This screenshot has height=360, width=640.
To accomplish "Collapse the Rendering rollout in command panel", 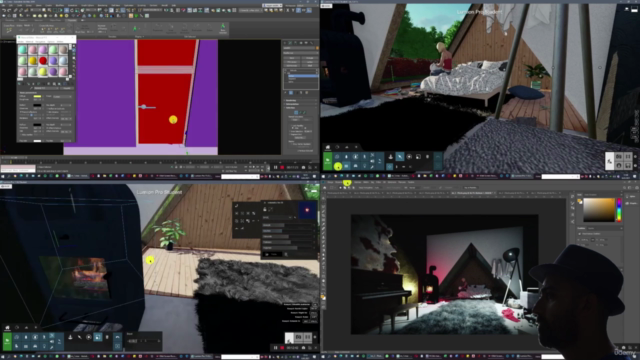I will click(x=300, y=100).
